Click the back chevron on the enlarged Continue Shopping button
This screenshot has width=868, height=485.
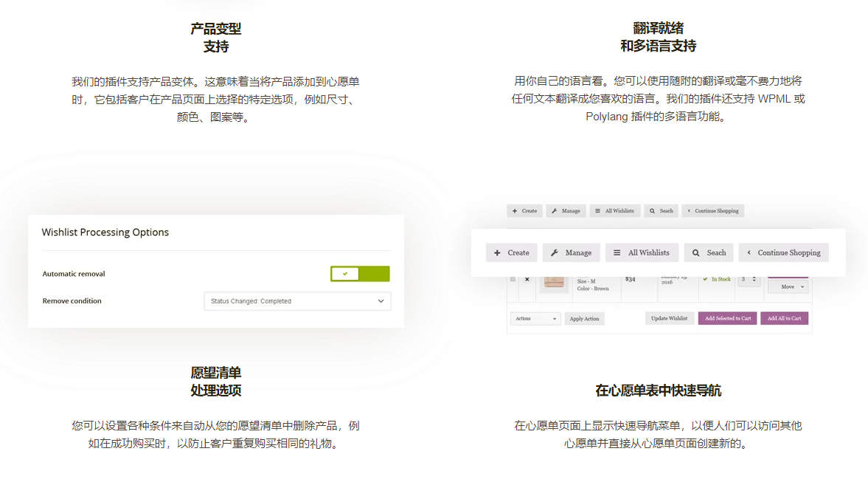749,252
